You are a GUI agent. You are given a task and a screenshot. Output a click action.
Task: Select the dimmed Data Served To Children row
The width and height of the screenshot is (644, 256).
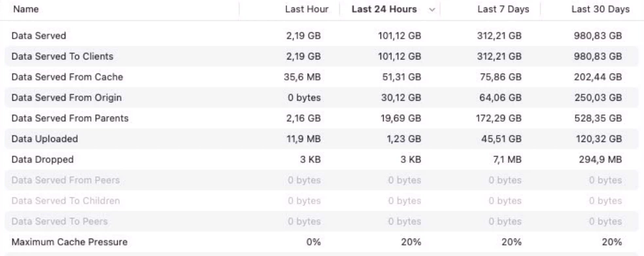[x=322, y=200]
